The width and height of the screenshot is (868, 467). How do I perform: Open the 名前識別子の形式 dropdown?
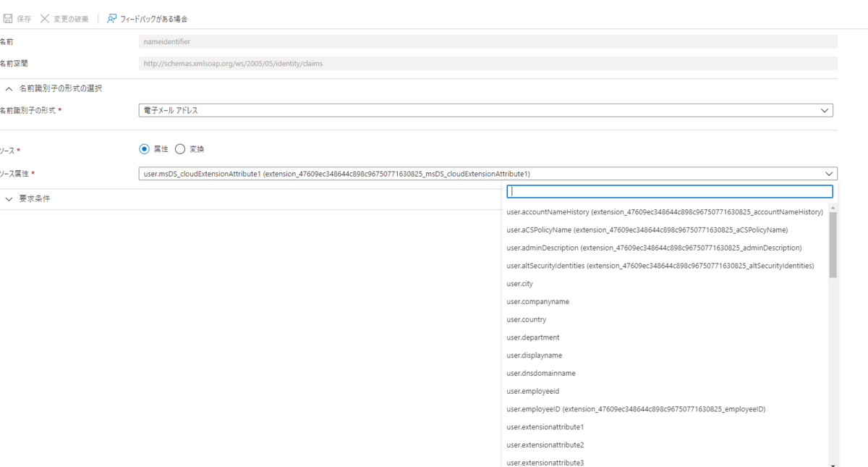tap(485, 111)
